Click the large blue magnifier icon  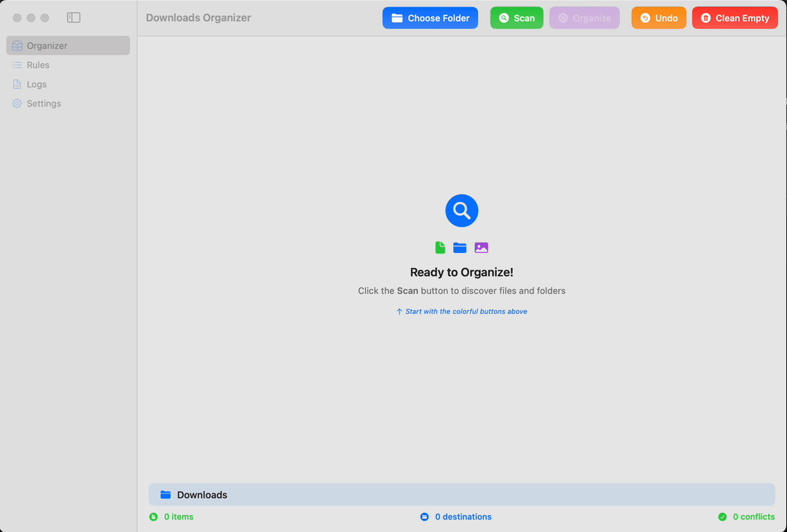pos(461,211)
